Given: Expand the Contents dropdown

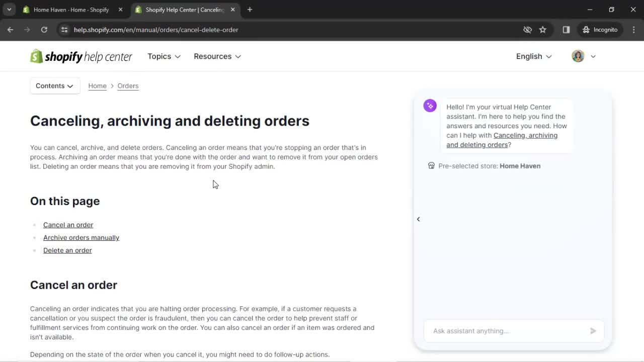Looking at the screenshot, I should click(55, 86).
